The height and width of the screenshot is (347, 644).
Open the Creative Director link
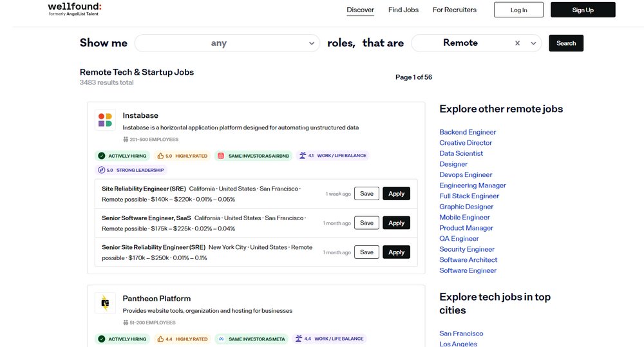[466, 143]
